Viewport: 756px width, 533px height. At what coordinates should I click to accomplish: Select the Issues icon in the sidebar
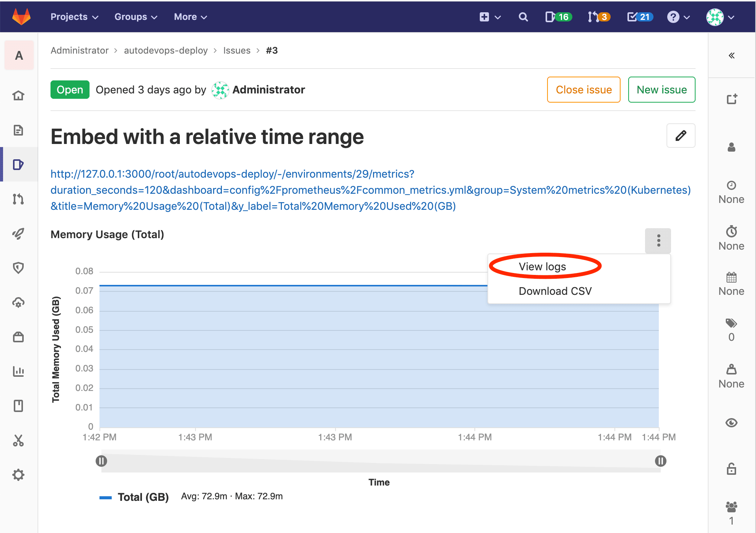click(19, 165)
